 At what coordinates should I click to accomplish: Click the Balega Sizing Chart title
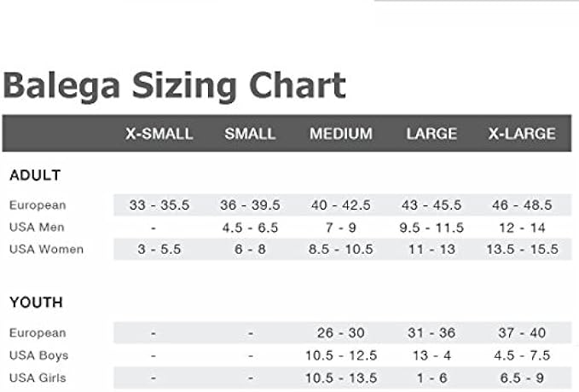(175, 86)
